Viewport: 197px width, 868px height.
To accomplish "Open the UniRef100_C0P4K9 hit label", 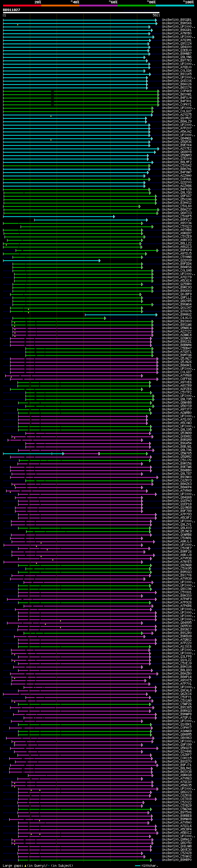I will coord(177,91).
